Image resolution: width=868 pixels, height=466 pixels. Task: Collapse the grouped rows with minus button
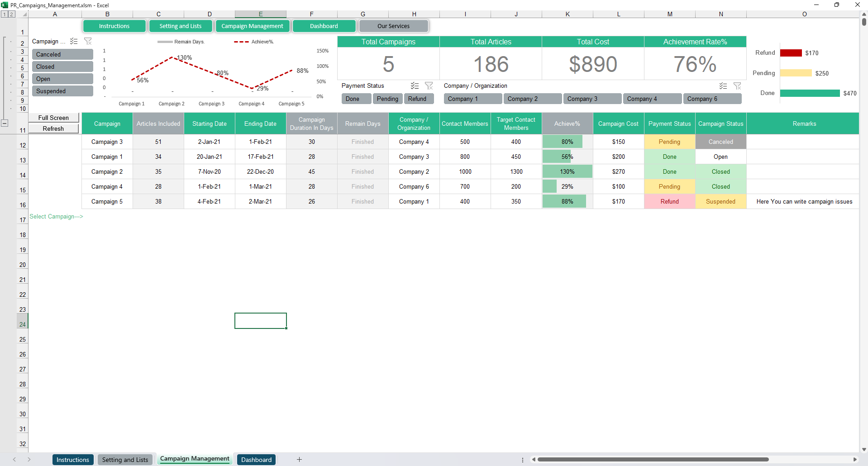(x=5, y=123)
